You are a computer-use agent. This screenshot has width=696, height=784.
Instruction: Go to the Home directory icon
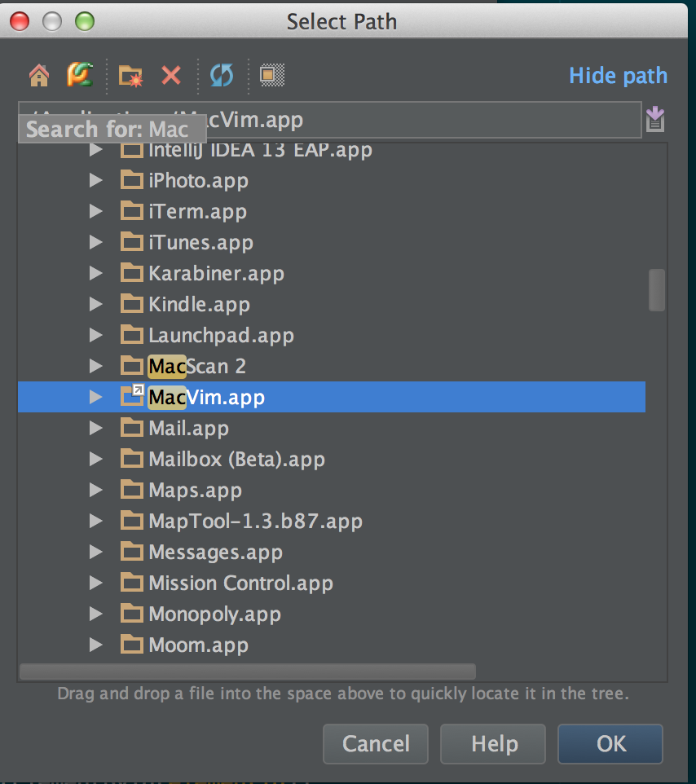tap(39, 76)
